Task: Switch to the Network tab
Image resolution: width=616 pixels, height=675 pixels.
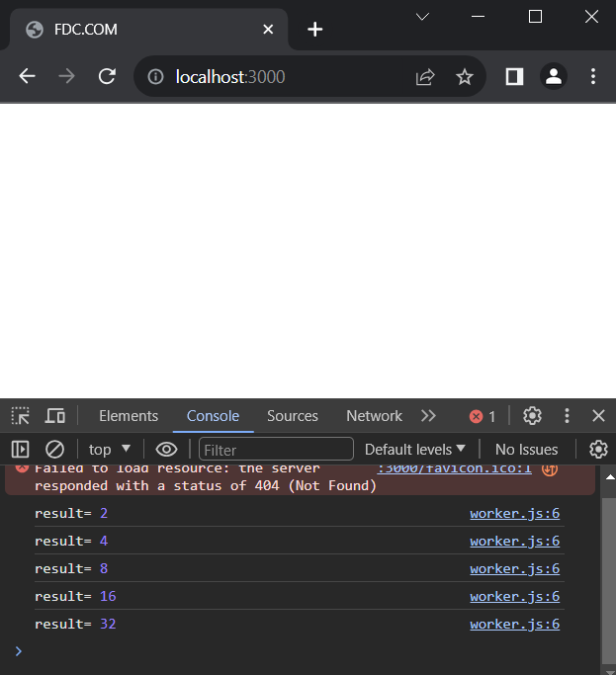Action: click(374, 416)
